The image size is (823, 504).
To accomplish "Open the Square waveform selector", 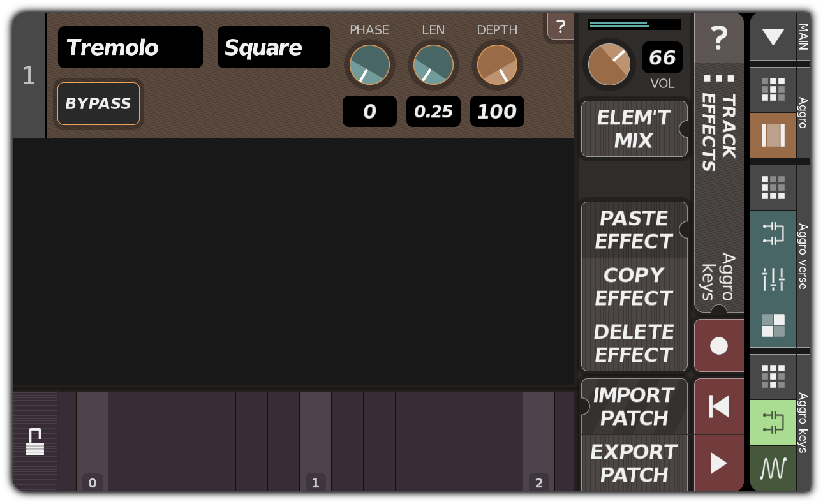I will [273, 47].
